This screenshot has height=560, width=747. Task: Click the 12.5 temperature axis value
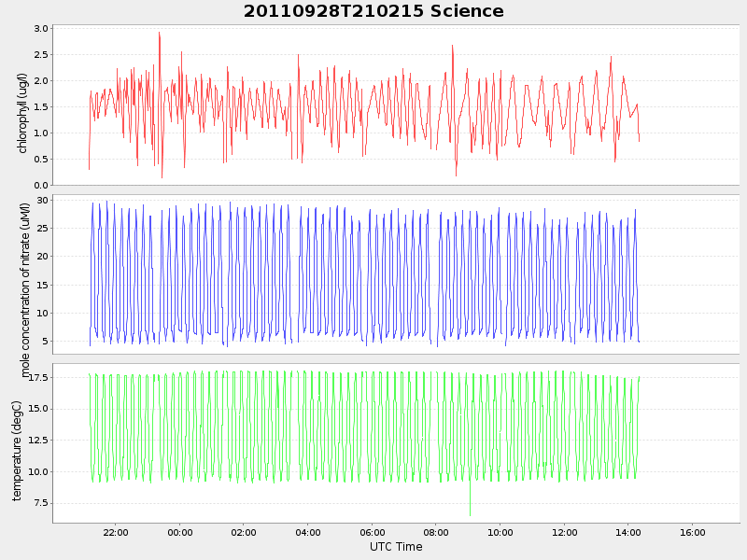tap(38, 440)
